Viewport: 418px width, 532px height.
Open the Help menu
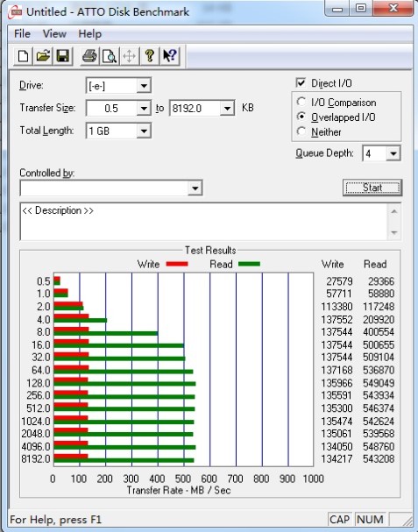(90, 34)
